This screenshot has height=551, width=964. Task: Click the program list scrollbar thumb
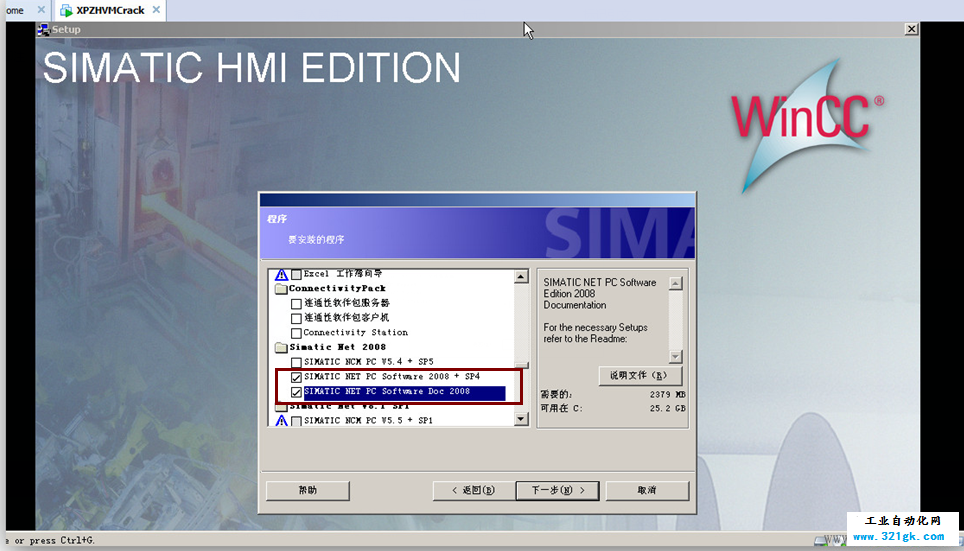[521, 367]
